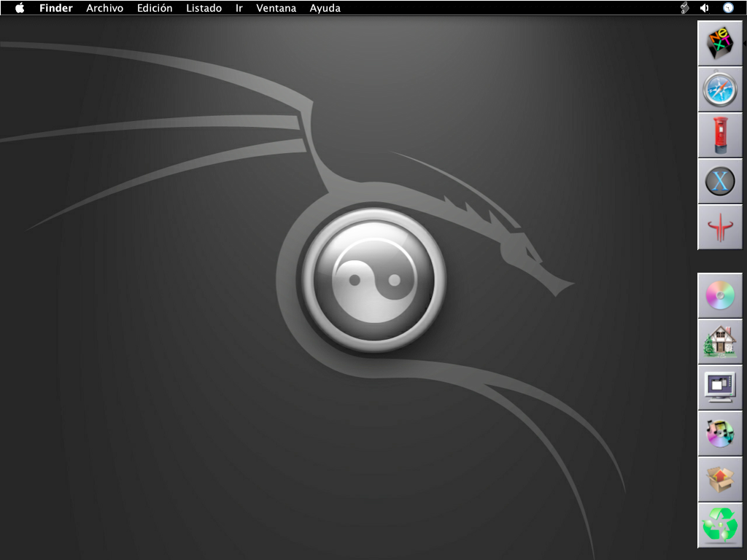Open the Ventana menu

coord(276,8)
